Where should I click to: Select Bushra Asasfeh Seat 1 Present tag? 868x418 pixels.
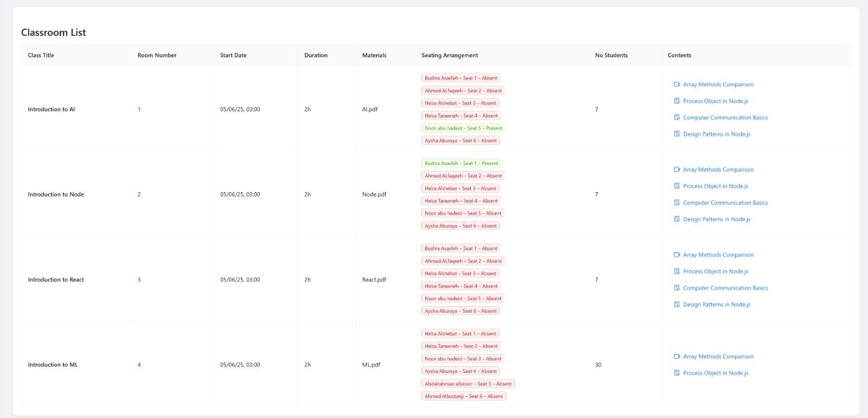(461, 163)
